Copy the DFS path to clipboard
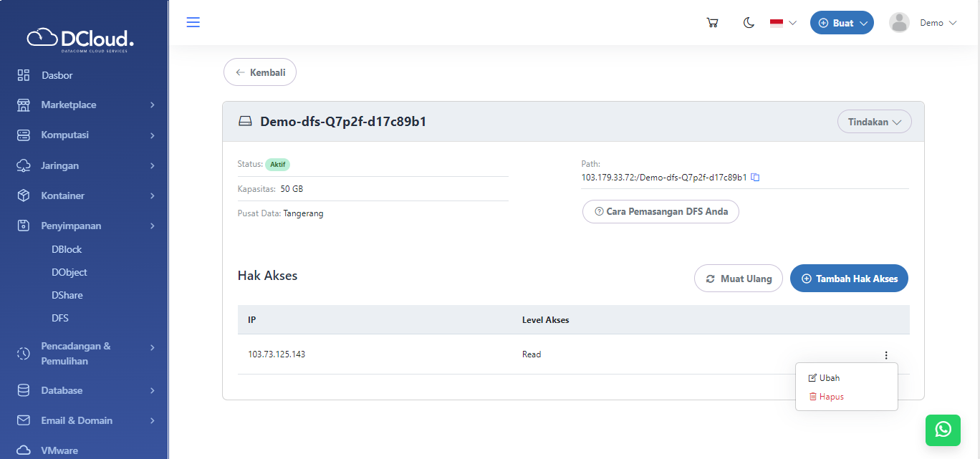Viewport: 980px width, 459px height. (x=755, y=178)
